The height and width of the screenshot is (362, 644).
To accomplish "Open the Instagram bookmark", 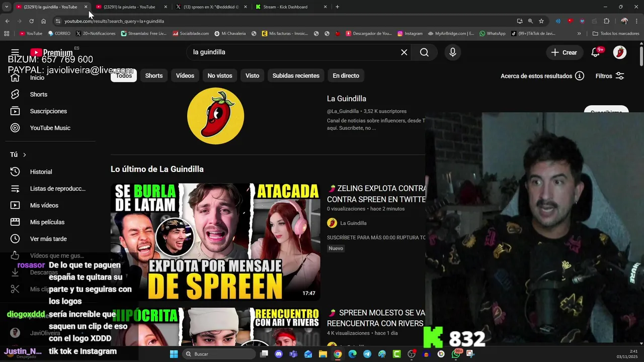I will (410, 34).
